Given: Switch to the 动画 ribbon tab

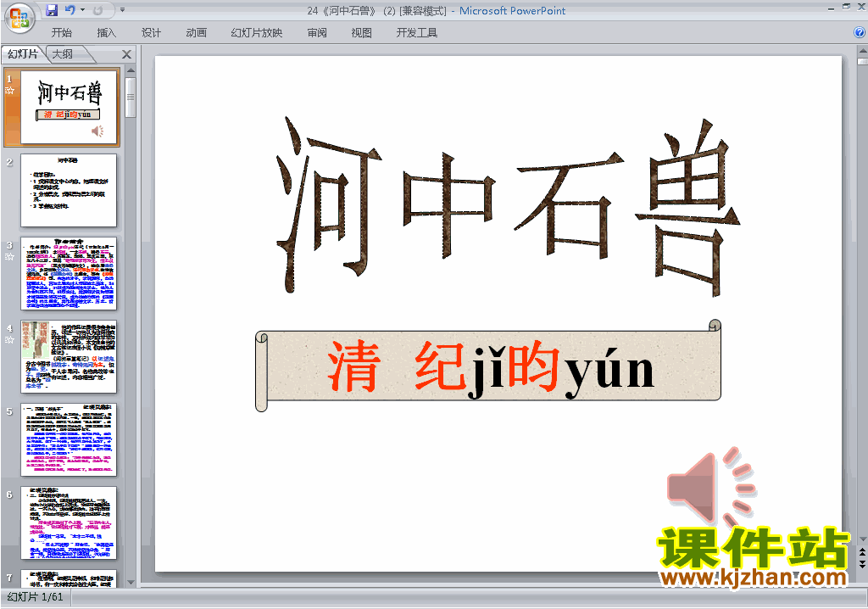Looking at the screenshot, I should click(x=196, y=33).
